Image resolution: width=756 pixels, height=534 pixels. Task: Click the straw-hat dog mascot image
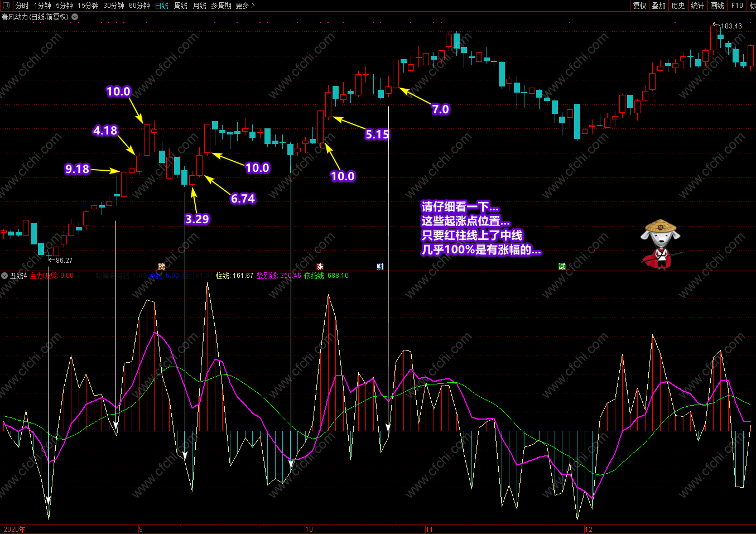[x=660, y=244]
